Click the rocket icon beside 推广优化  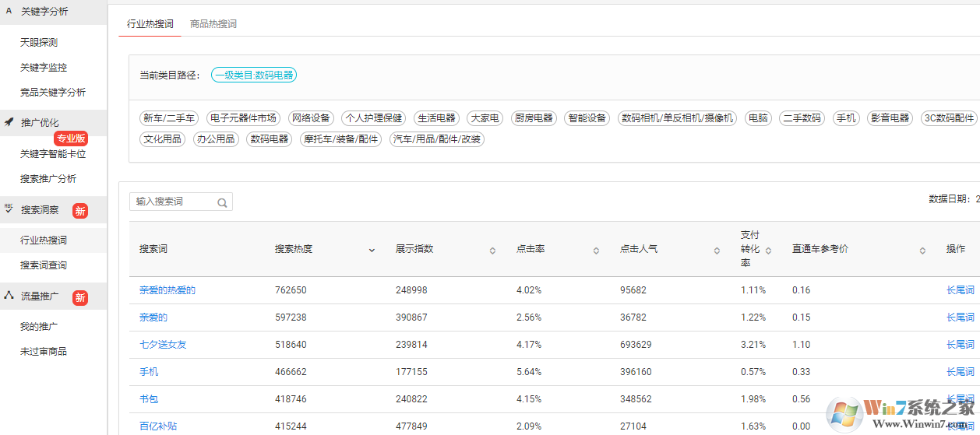point(9,122)
